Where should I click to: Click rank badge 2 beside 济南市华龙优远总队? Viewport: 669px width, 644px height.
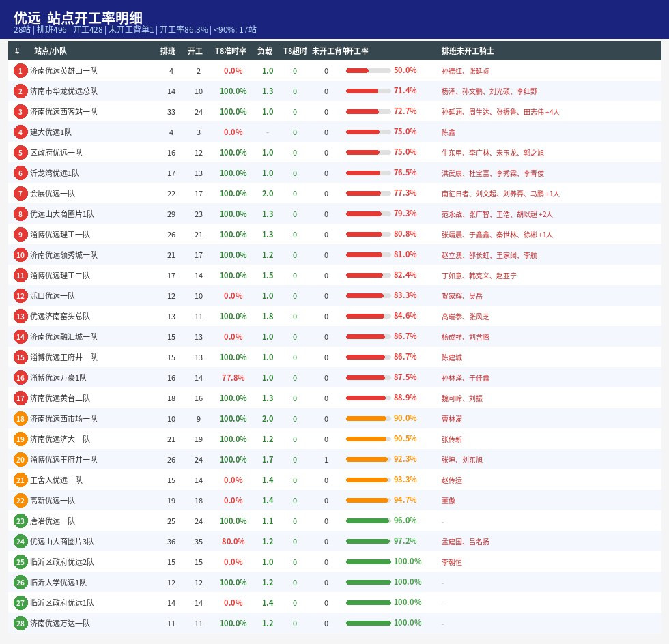(20, 91)
